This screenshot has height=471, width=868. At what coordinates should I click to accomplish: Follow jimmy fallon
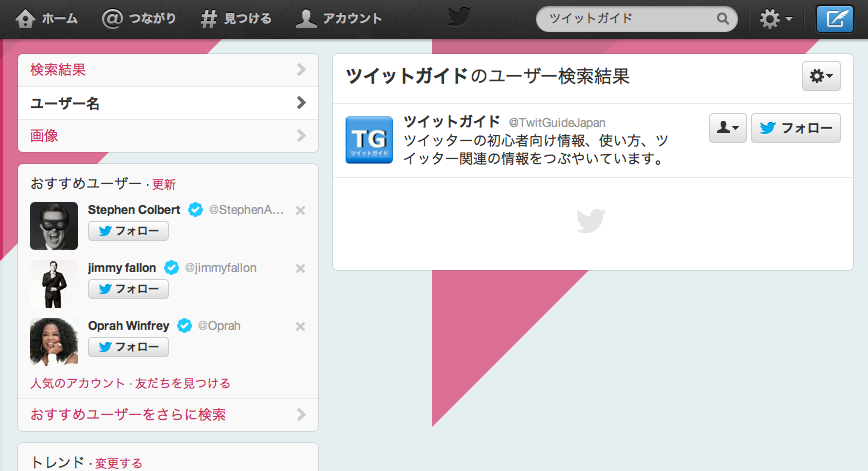128,289
